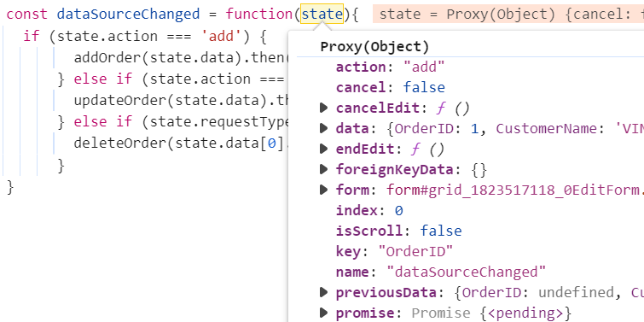This screenshot has width=644, height=322.
Task: Select the name "dataSourceChanged" property
Action: [441, 272]
